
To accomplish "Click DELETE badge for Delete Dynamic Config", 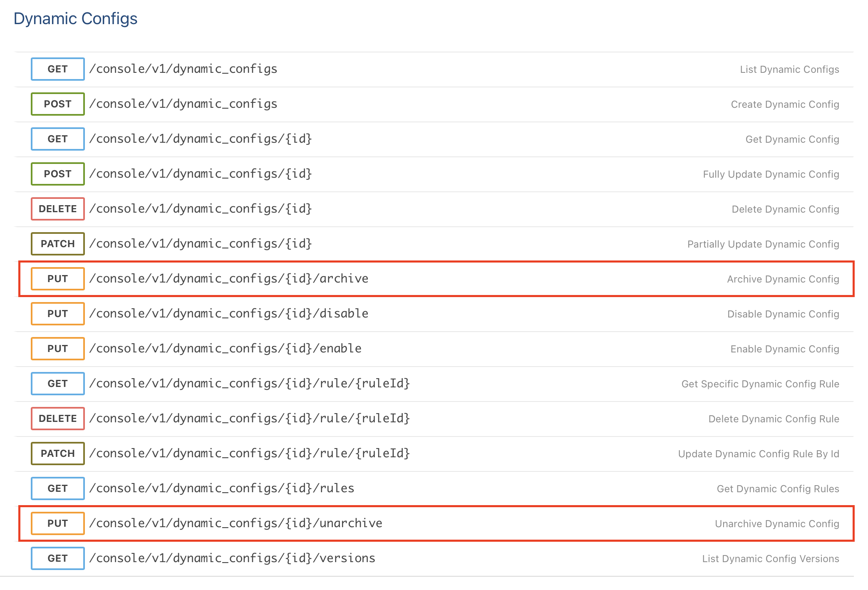I will click(58, 209).
